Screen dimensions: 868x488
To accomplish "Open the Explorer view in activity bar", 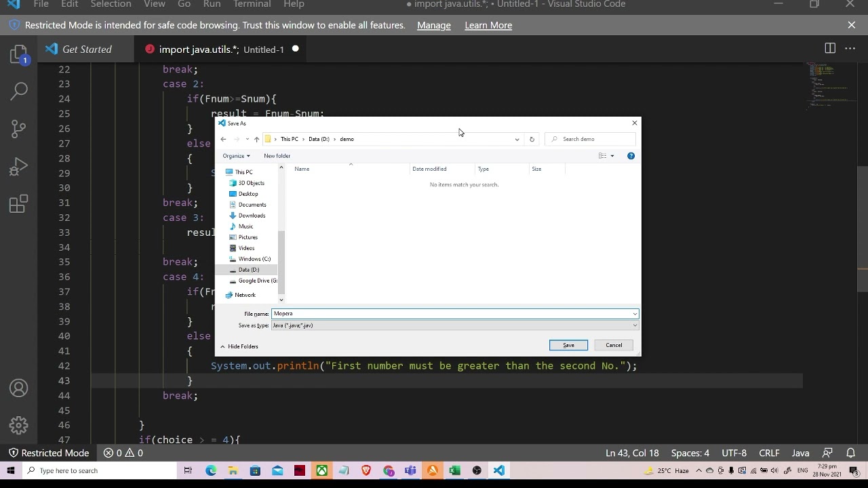I will coord(19,54).
